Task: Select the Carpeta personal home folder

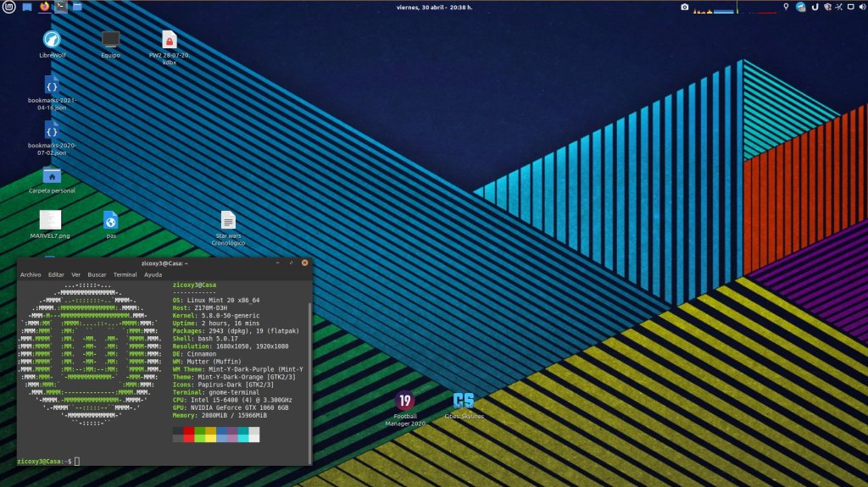Action: point(52,175)
